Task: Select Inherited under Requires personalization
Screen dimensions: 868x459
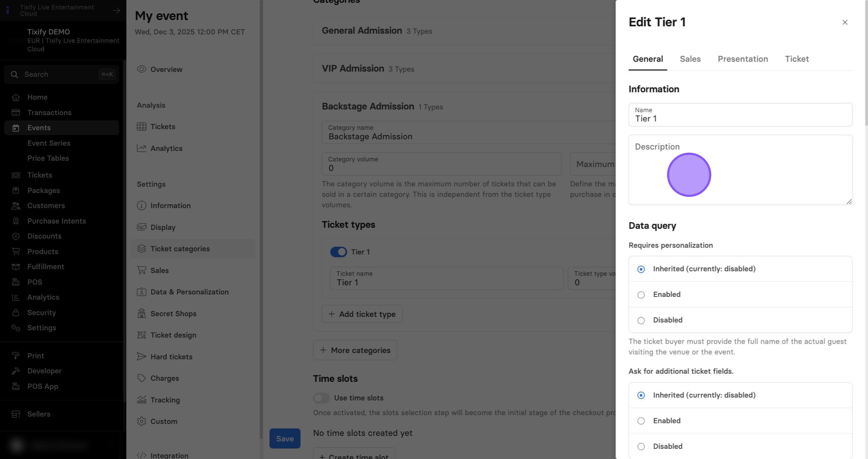Action: tap(740, 269)
